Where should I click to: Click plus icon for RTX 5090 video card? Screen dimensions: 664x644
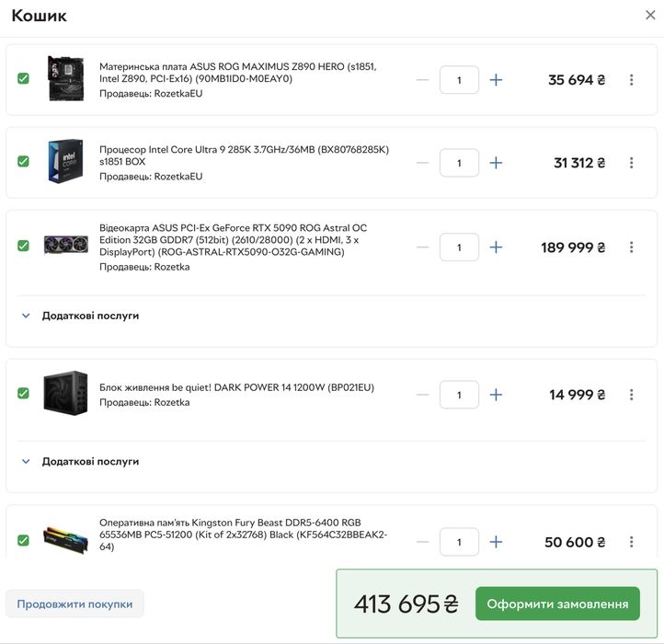click(496, 247)
